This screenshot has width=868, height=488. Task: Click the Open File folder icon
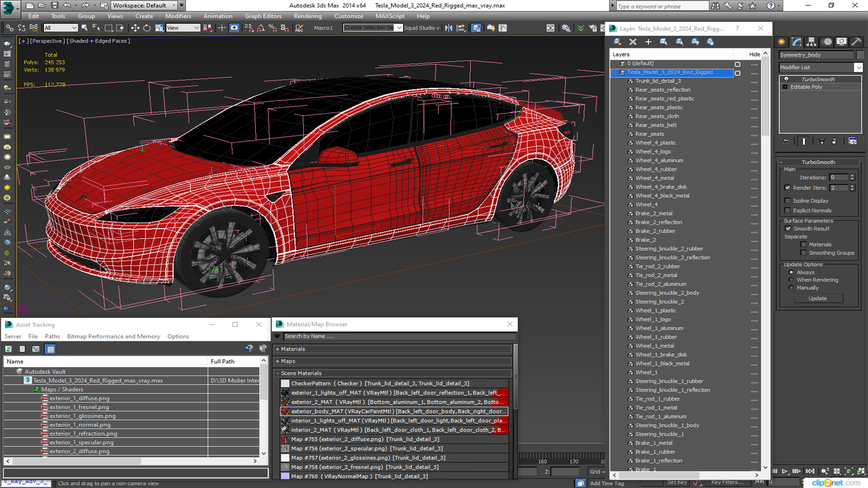coord(42,5)
